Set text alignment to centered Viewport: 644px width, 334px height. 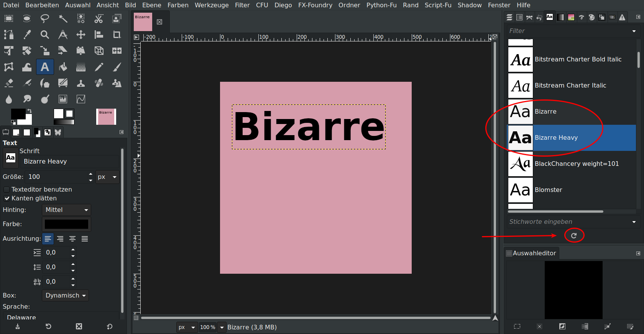(72, 239)
